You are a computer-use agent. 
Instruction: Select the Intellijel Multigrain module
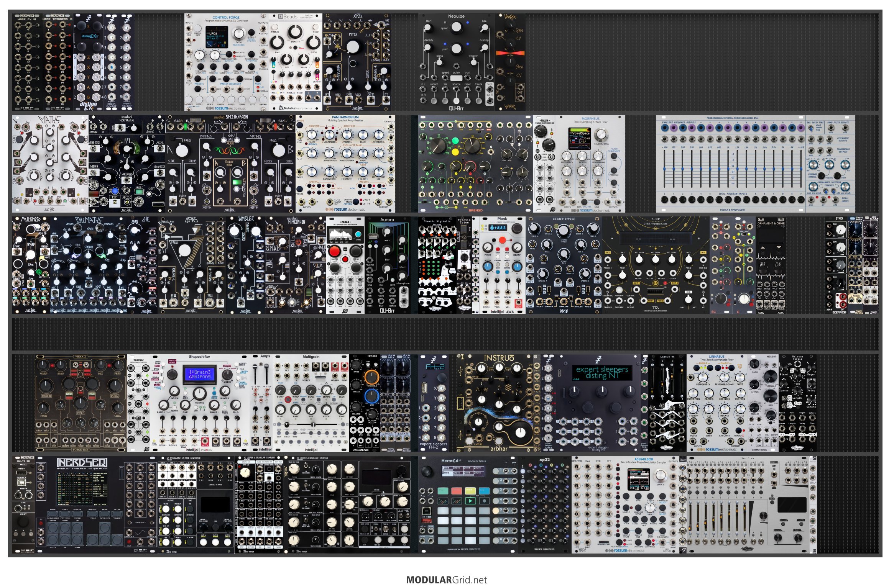(x=311, y=403)
